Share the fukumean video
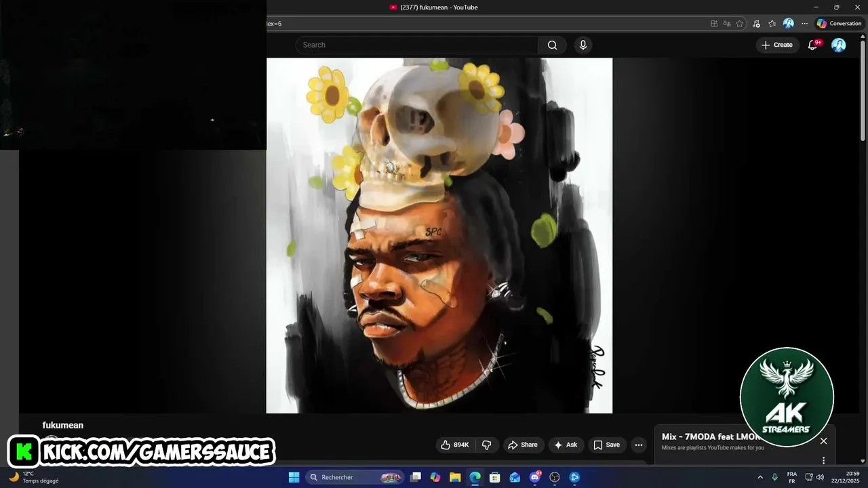 (523, 445)
